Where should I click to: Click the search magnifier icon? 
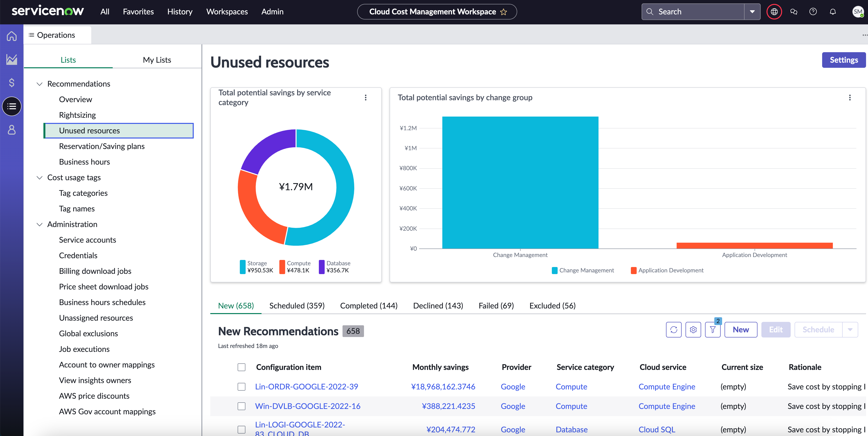tap(650, 12)
